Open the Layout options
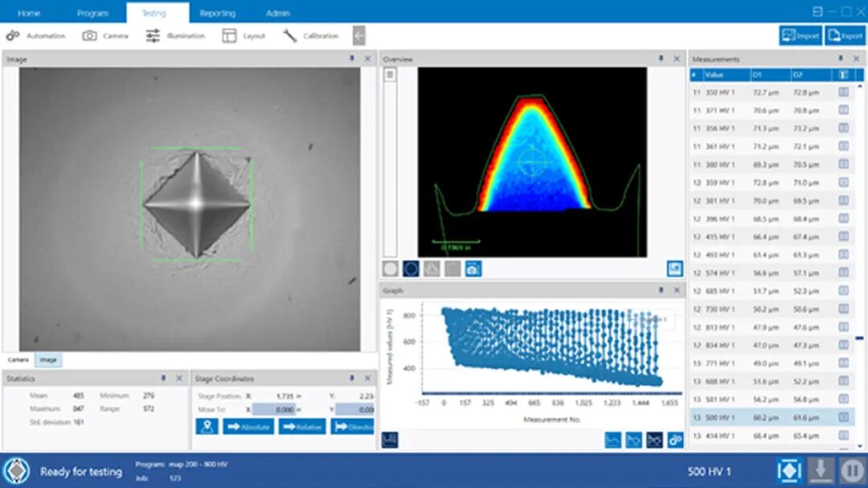This screenshot has height=488, width=868. [x=244, y=36]
